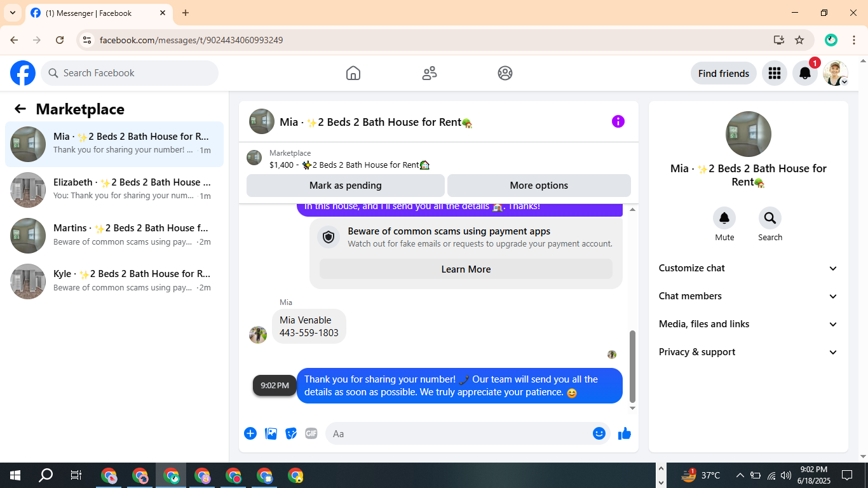
Task: Attach a file using the photo icon
Action: pos(271,433)
